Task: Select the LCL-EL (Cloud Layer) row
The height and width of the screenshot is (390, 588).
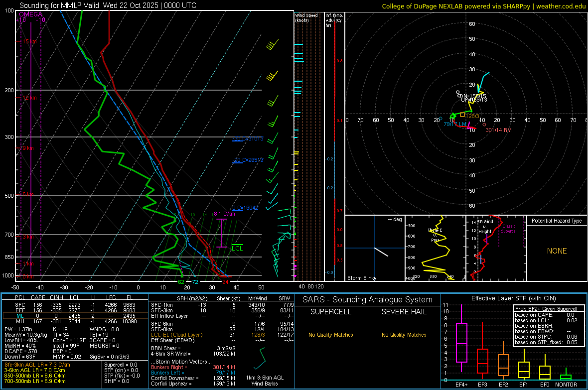Action: [x=222, y=335]
